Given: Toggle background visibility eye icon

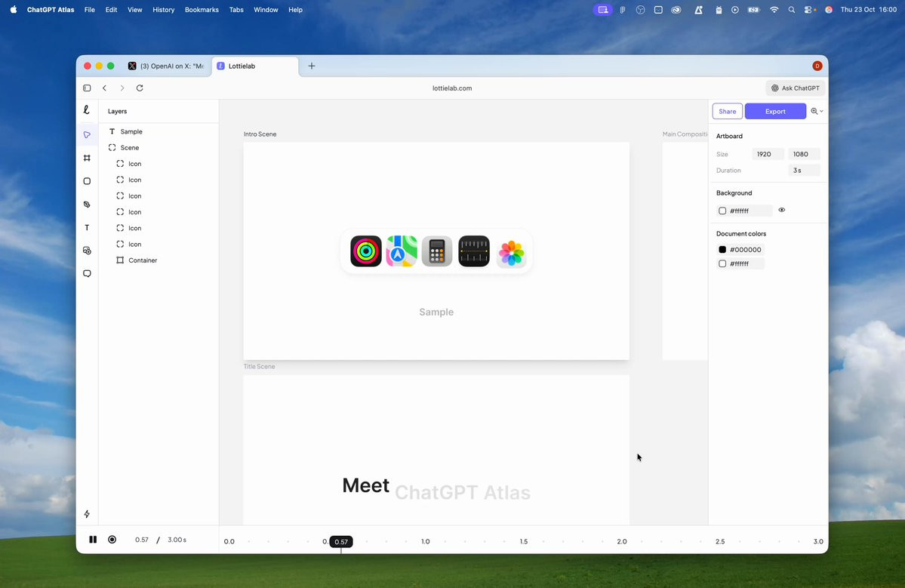Looking at the screenshot, I should [x=781, y=210].
